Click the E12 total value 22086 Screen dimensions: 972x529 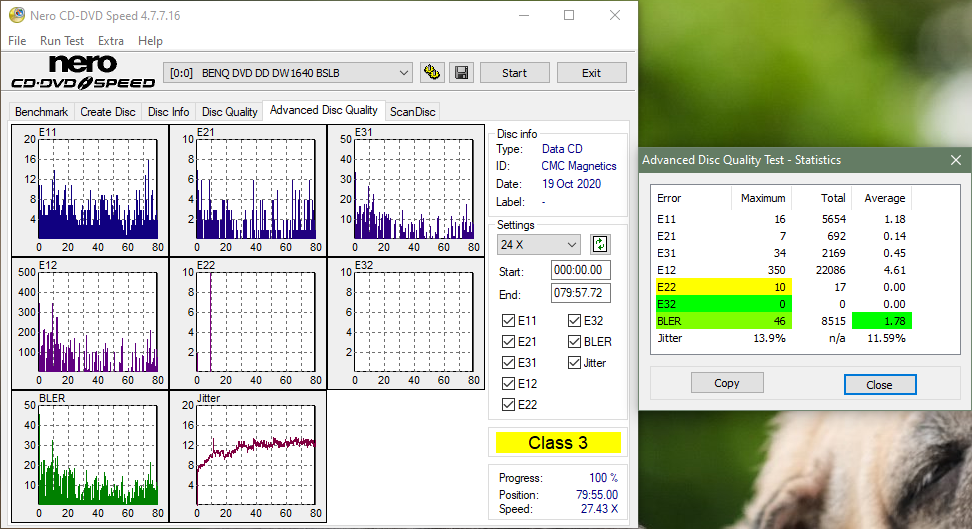pos(829,270)
